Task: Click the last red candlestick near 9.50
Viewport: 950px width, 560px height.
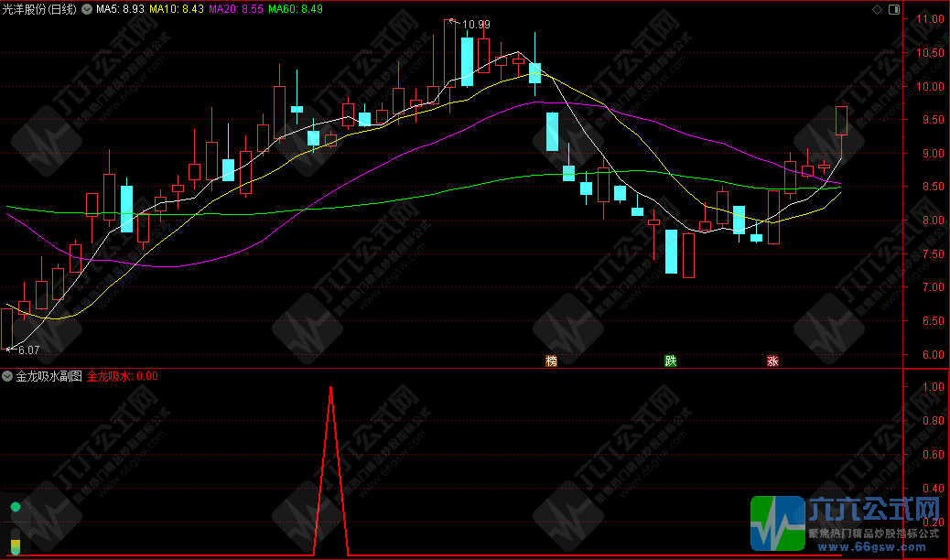Action: (841, 121)
